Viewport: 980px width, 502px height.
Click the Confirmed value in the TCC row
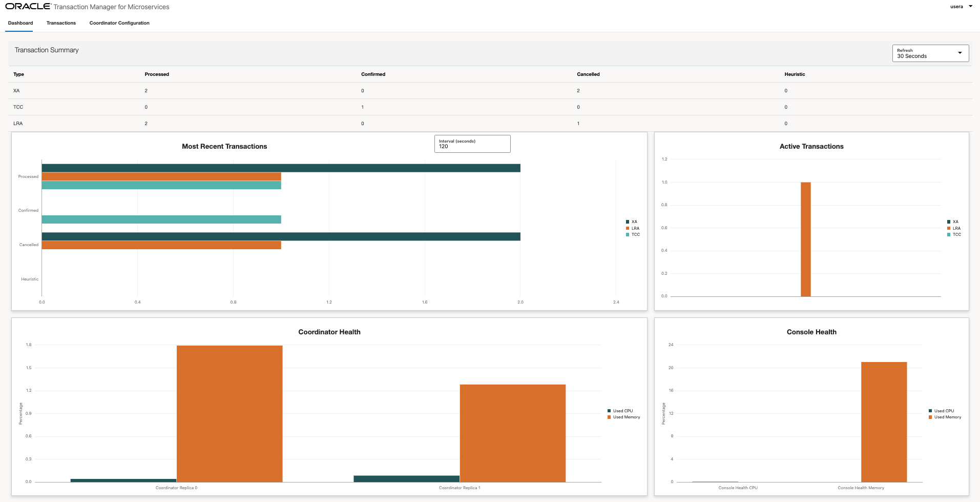point(363,107)
